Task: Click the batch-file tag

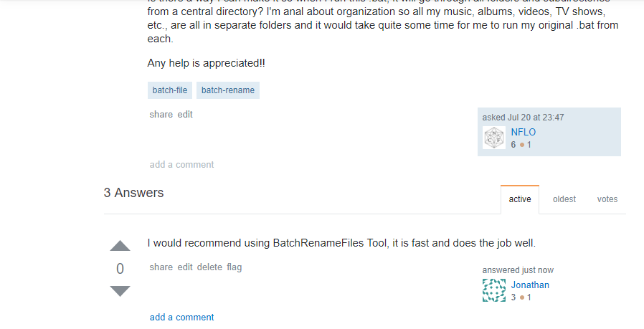Action: (x=170, y=90)
